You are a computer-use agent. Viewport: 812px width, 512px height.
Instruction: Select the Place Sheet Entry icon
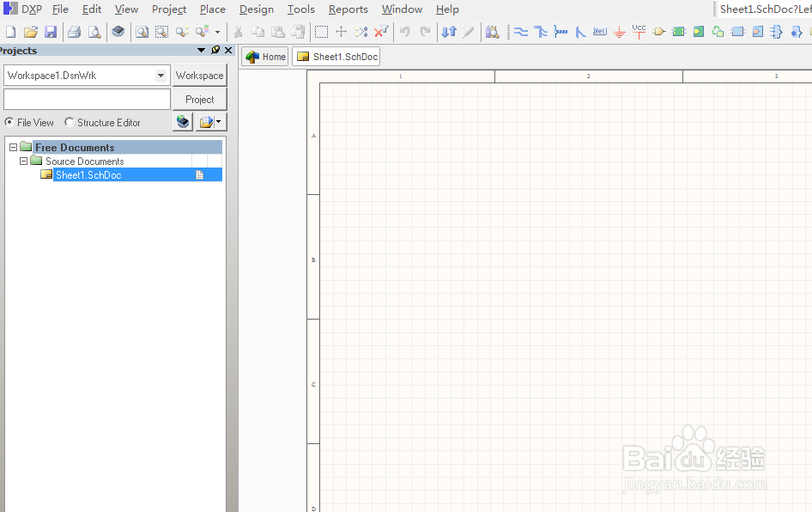click(699, 32)
